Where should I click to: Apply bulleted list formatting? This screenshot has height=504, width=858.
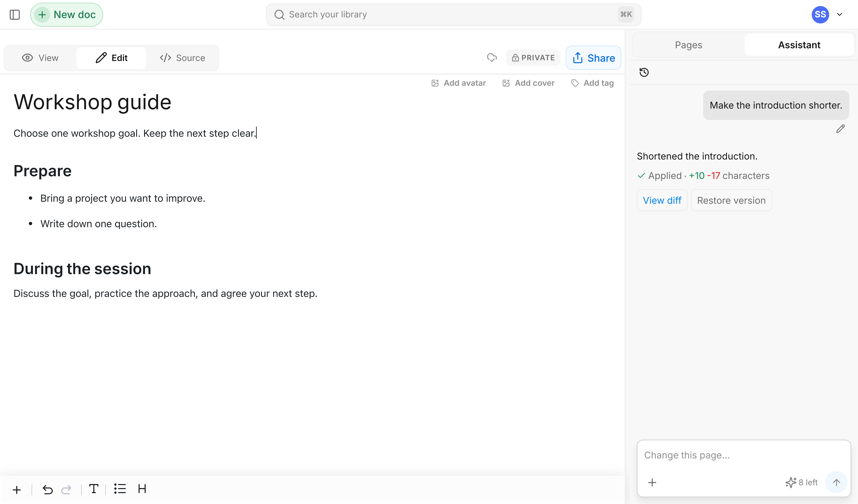point(120,489)
